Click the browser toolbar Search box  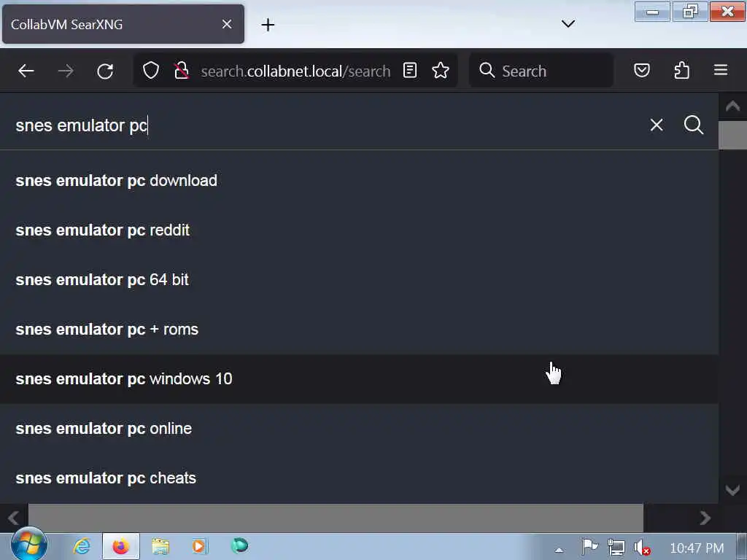tap(541, 71)
